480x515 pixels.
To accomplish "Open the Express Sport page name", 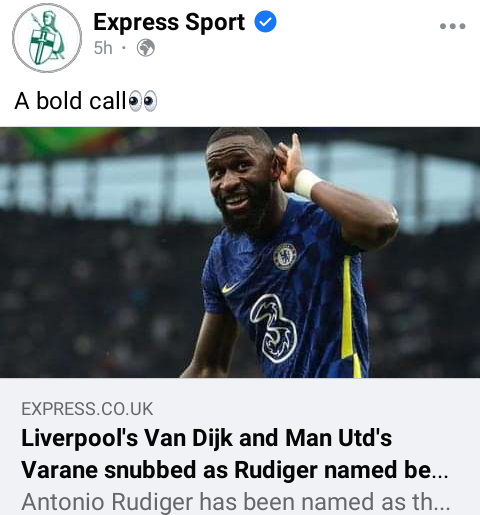I will point(169,22).
